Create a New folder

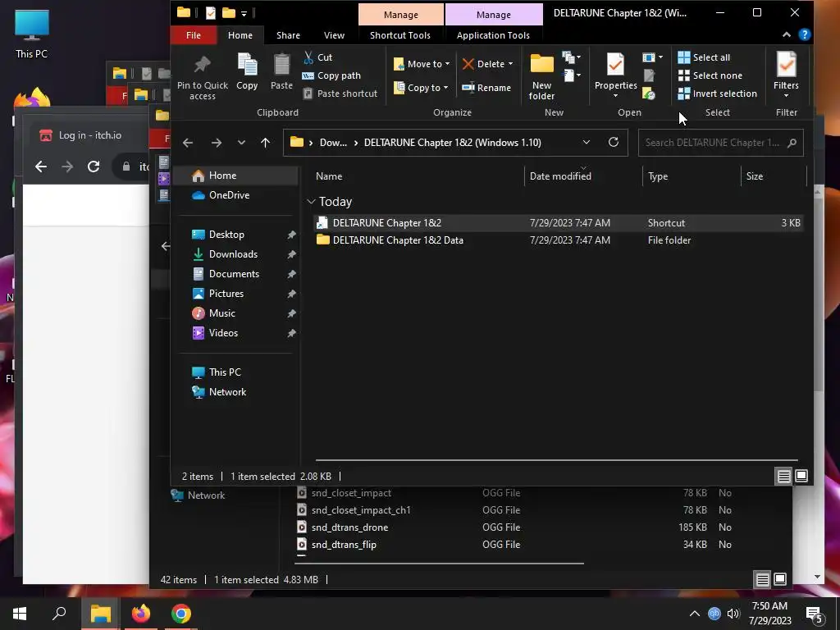(541, 77)
